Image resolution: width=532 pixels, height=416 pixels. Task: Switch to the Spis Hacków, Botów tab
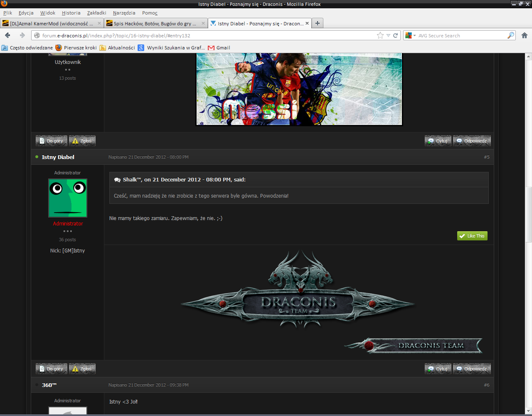(x=156, y=23)
